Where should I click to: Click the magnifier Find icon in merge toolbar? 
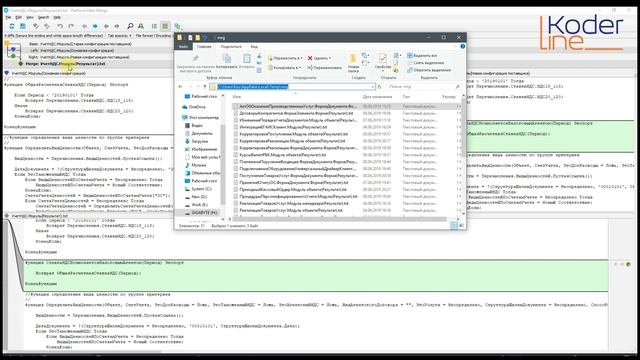click(130, 26)
